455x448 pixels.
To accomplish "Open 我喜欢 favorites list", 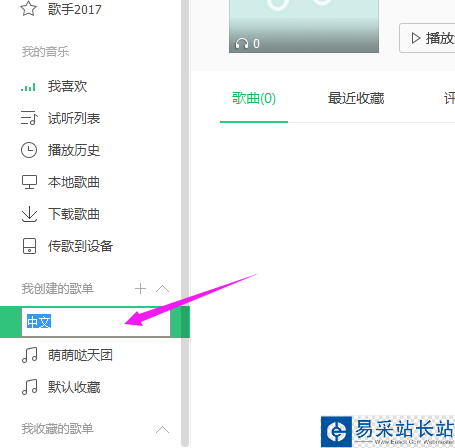I will 67,86.
